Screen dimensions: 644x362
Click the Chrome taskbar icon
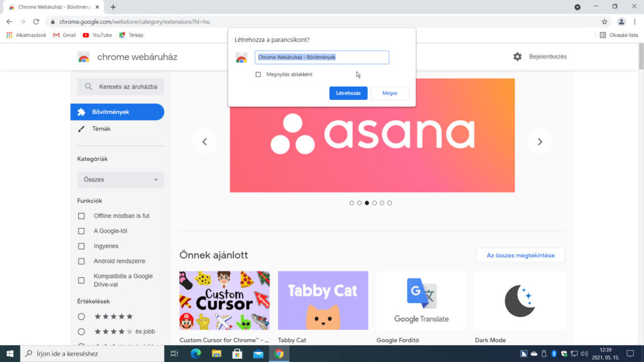[x=279, y=353]
